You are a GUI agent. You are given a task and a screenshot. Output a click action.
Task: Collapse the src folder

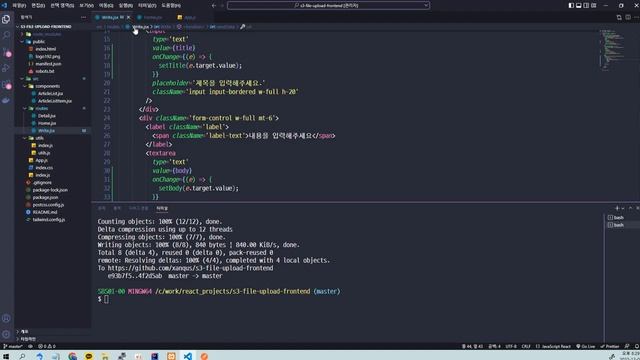36,78
